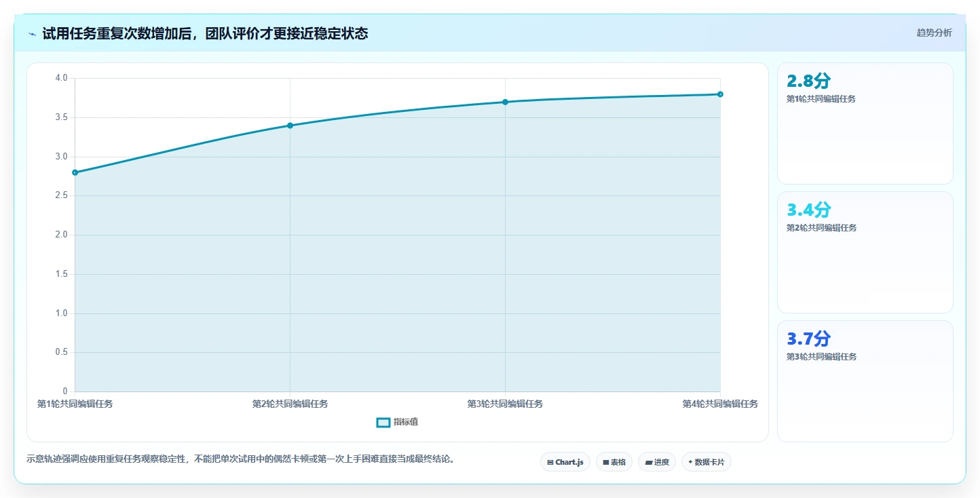Viewport: 980px width, 498px height.
Task: Click the y-axis label 3.5
Action: click(x=61, y=117)
